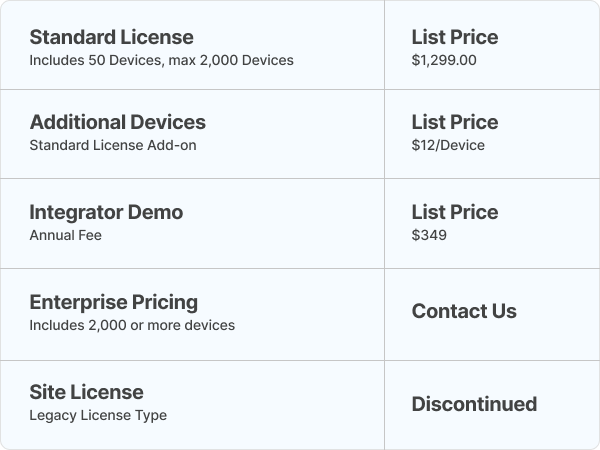Click 'Includes 2,000 or more devices' text

click(x=132, y=325)
